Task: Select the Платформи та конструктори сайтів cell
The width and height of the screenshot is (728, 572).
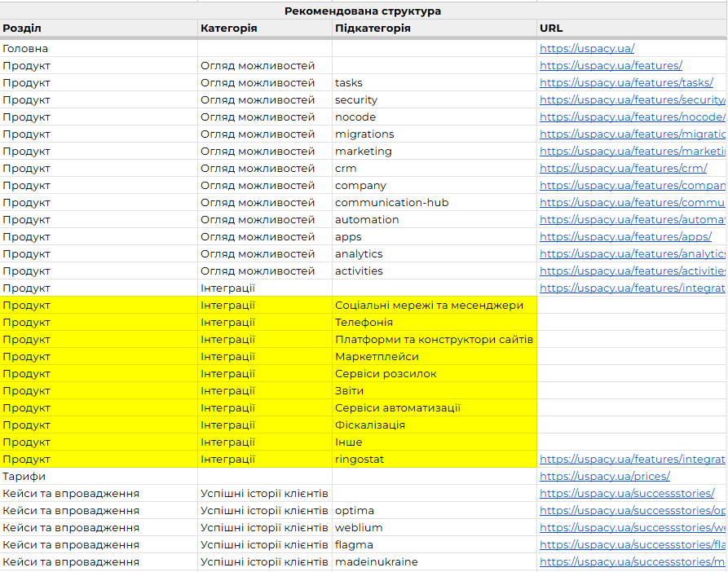Action: [x=434, y=340]
